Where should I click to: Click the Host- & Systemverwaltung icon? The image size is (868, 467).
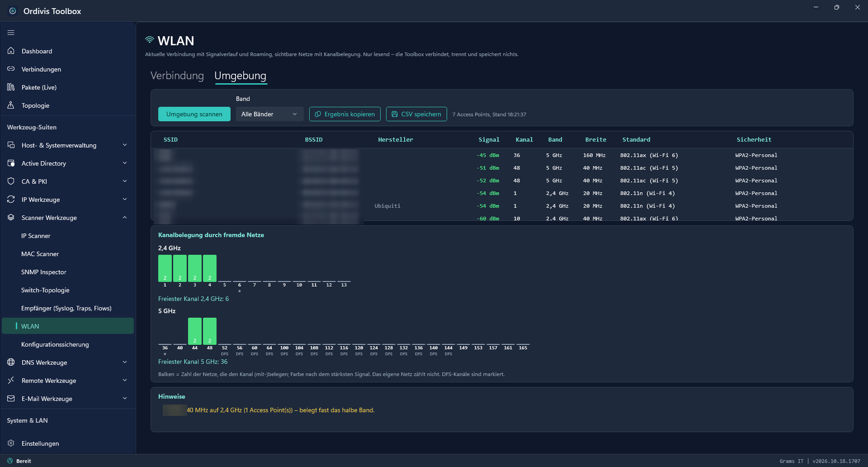pos(11,145)
